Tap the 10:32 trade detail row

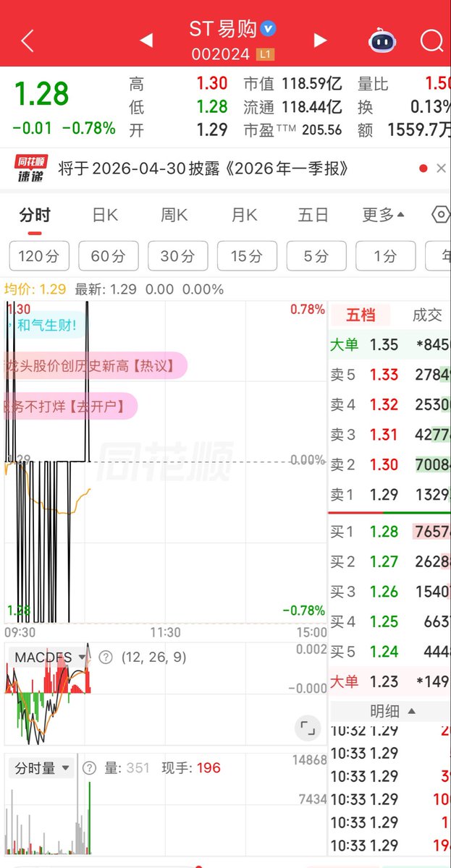[x=391, y=731]
